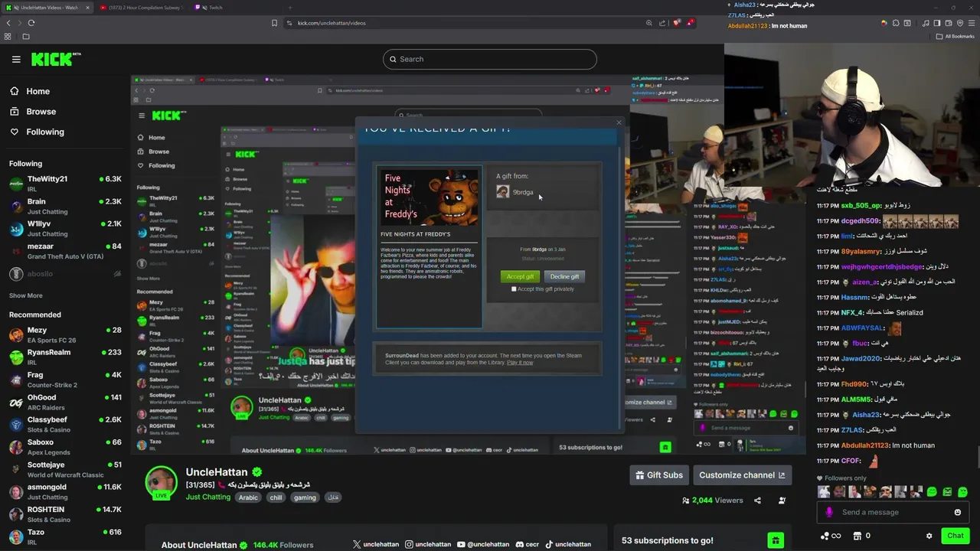Image resolution: width=980 pixels, height=551 pixels.
Task: Click the Send a message chat input
Action: [x=892, y=513]
